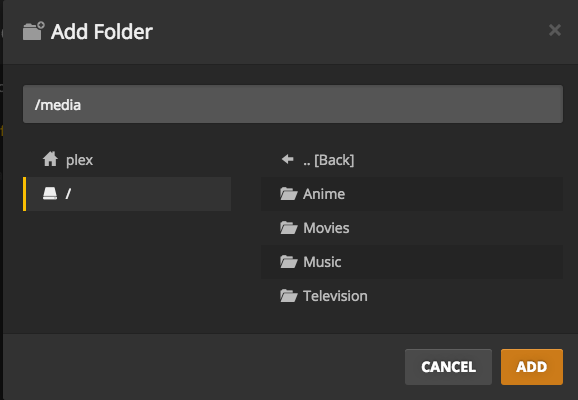The width and height of the screenshot is (578, 400).
Task: Click the /media path input field
Action: [293, 104]
